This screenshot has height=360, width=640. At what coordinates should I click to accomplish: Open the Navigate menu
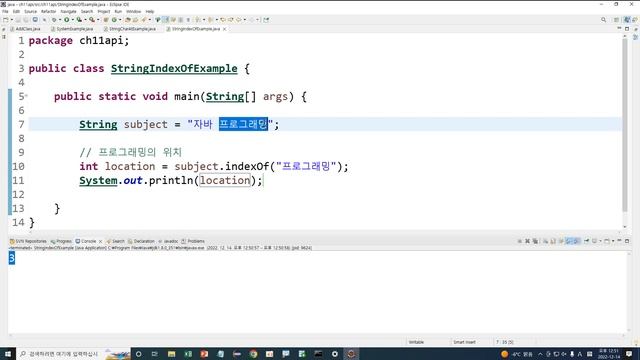(68, 11)
